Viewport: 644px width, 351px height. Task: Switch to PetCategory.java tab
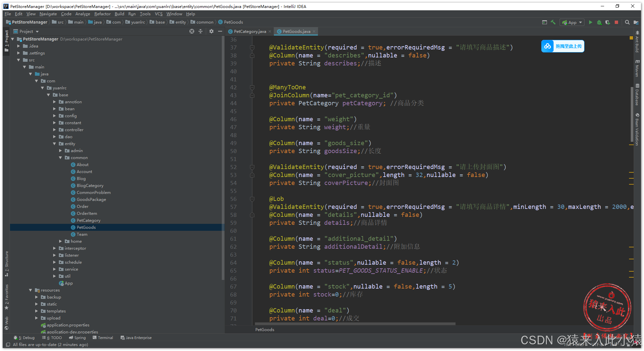click(249, 32)
